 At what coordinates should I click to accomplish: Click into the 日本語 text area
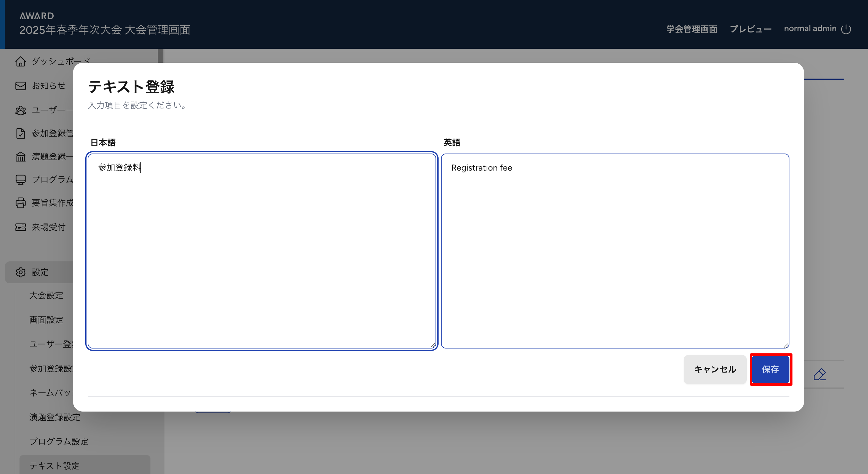pyautogui.click(x=262, y=251)
